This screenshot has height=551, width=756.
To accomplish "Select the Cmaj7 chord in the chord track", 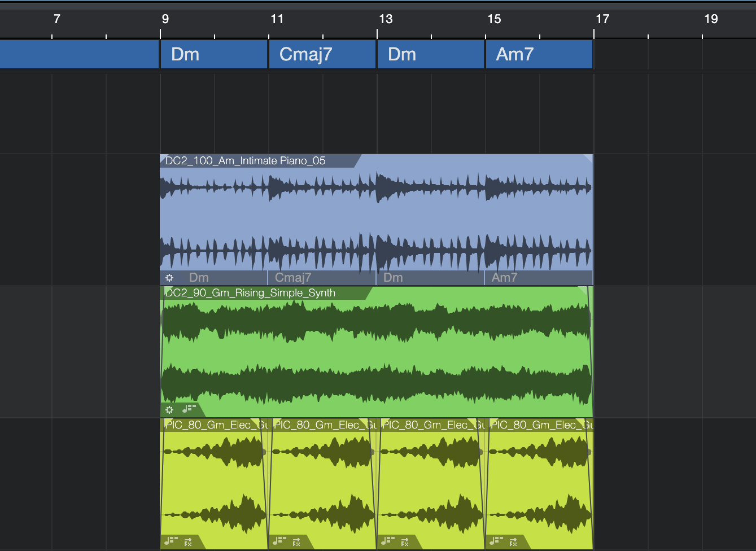I will [x=322, y=54].
